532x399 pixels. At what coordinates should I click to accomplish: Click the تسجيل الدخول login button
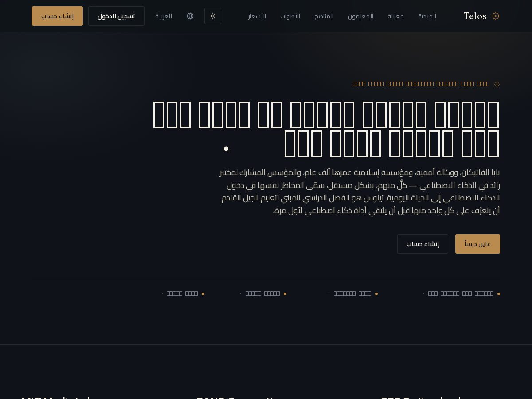click(x=116, y=16)
